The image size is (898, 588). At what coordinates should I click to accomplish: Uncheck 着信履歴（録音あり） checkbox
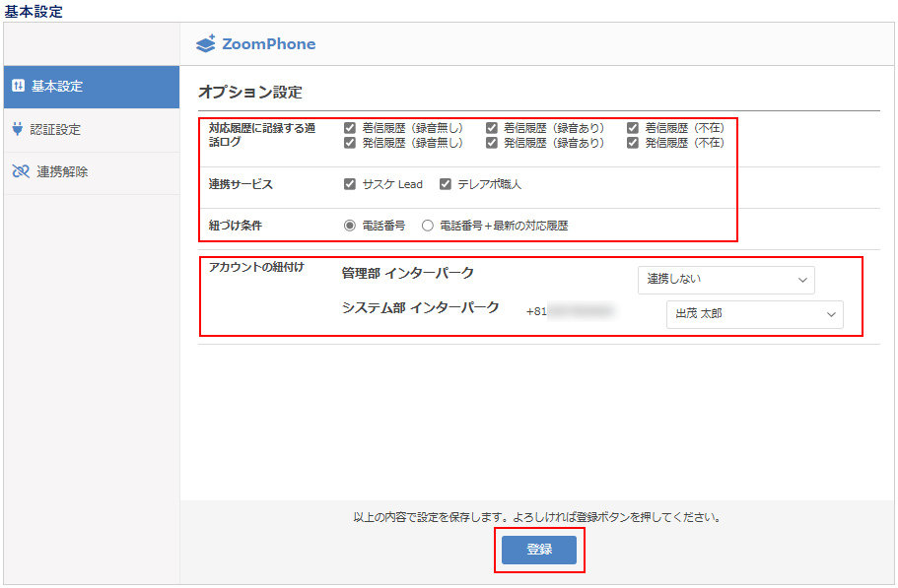tap(491, 128)
